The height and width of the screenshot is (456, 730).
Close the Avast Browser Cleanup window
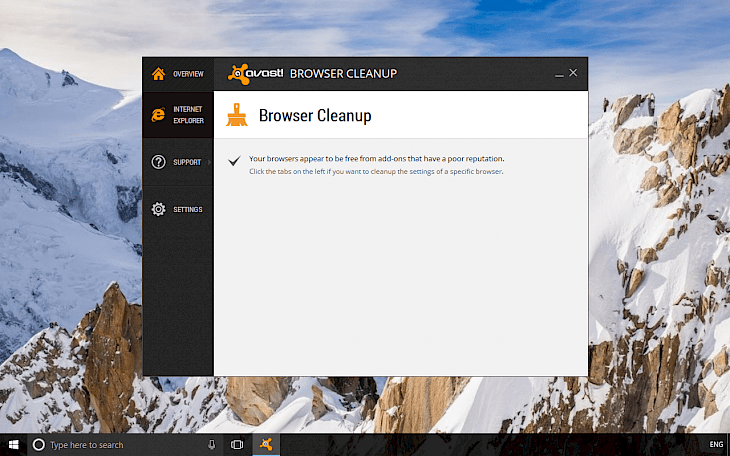(573, 73)
